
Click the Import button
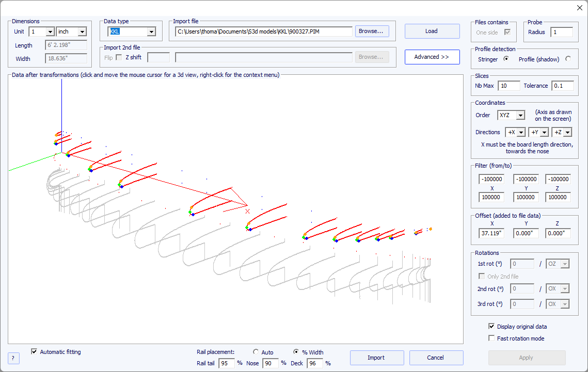click(376, 358)
